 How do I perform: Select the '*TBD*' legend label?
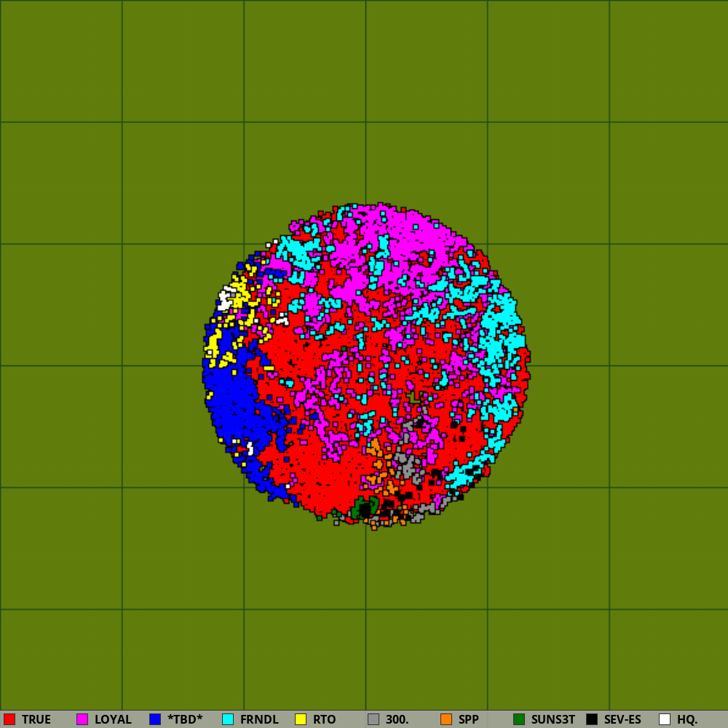[x=185, y=720]
